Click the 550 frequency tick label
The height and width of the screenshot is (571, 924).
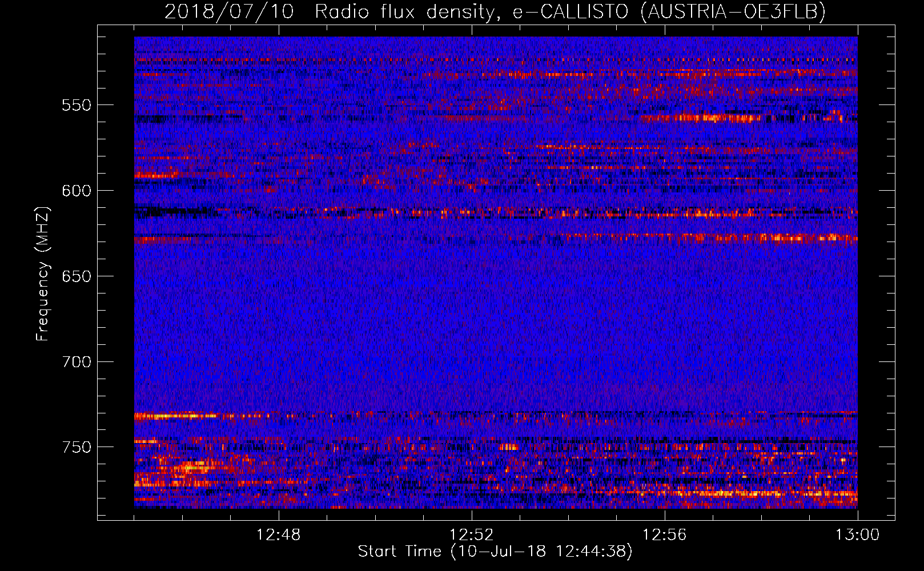(x=77, y=105)
